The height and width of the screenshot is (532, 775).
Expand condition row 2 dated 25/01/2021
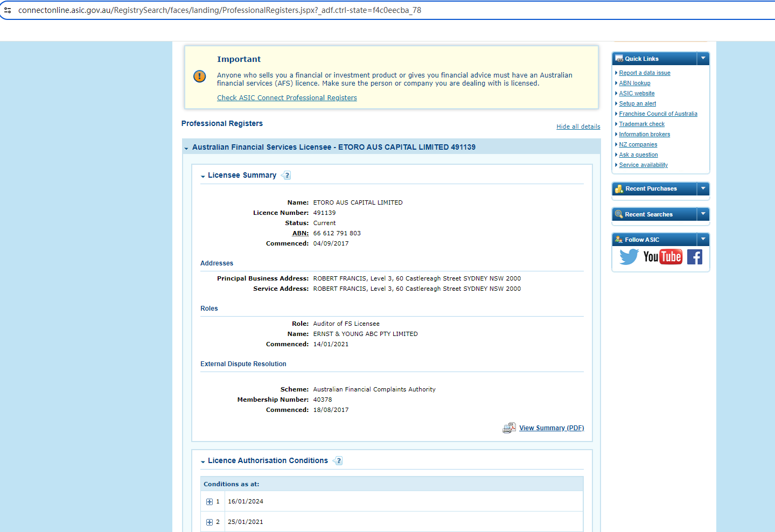point(210,522)
